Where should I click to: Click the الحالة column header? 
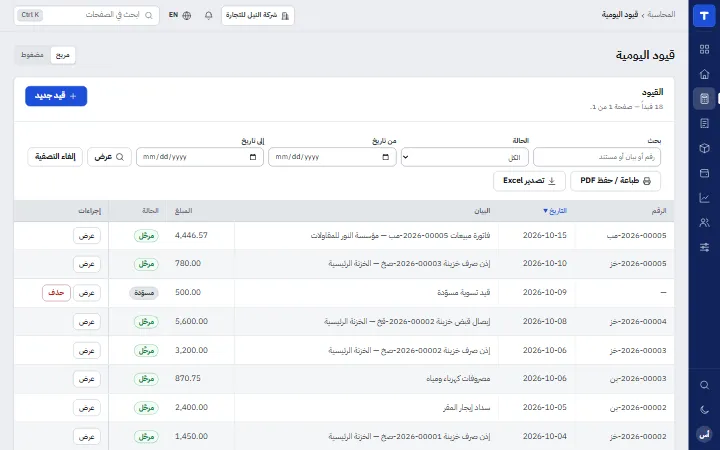[150, 211]
